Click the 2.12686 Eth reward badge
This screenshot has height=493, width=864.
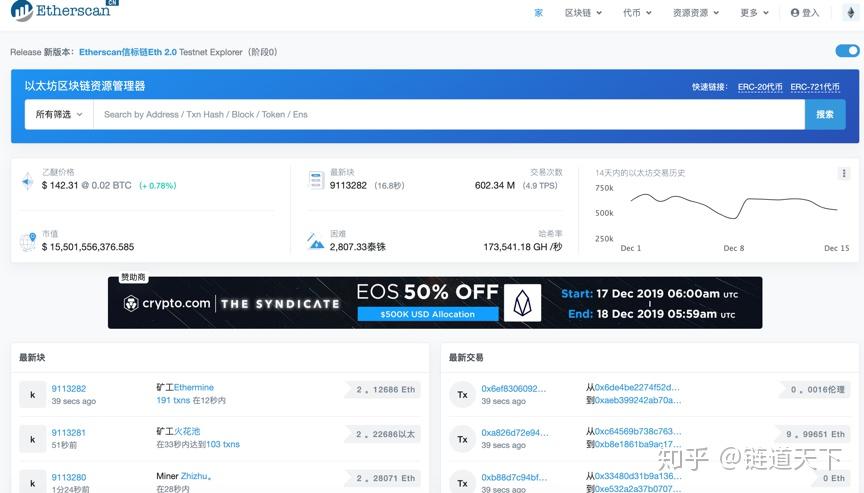(x=384, y=389)
